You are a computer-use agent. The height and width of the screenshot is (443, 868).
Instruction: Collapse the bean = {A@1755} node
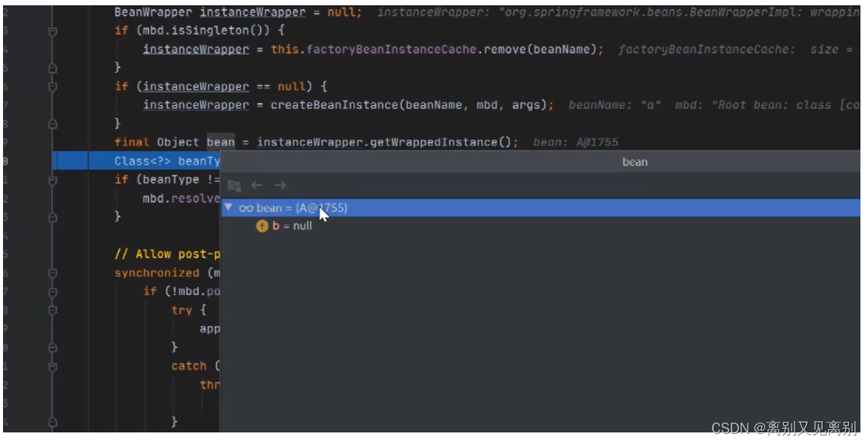[x=228, y=208]
